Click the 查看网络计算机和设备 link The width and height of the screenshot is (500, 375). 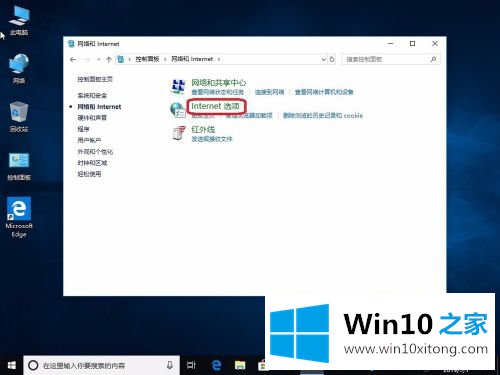click(324, 92)
